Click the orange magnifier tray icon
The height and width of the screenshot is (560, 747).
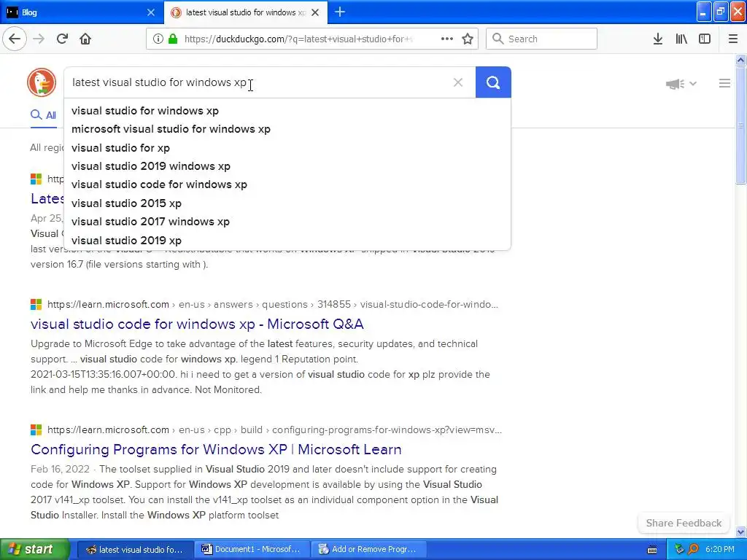693,549
